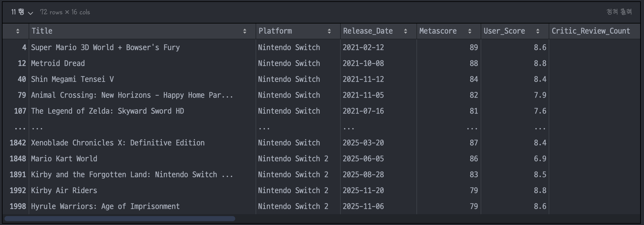Screen dimensions: 644x225
Task: Click release date 2021-10-08
Action: click(x=363, y=63)
